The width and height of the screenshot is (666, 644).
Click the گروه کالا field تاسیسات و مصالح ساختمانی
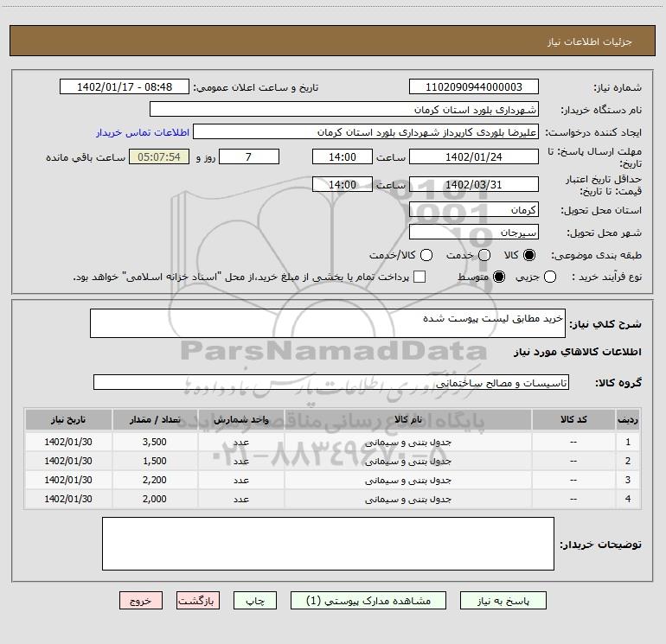coord(331,382)
